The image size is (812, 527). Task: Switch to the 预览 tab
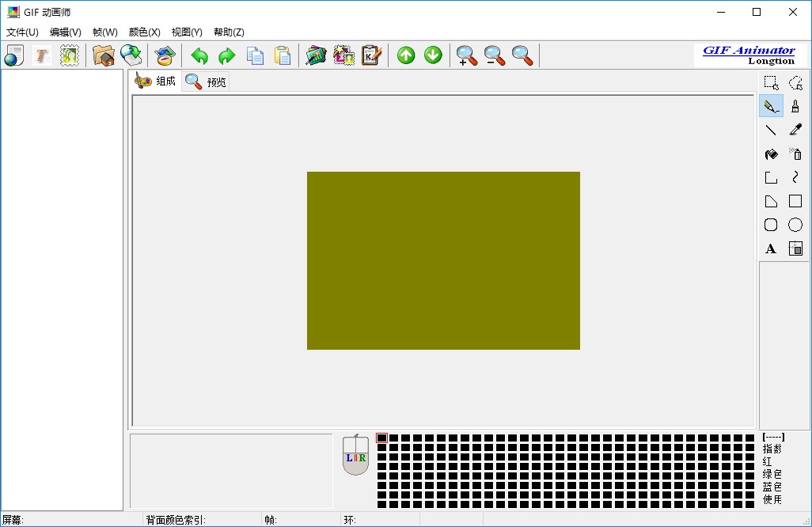pyautogui.click(x=206, y=82)
